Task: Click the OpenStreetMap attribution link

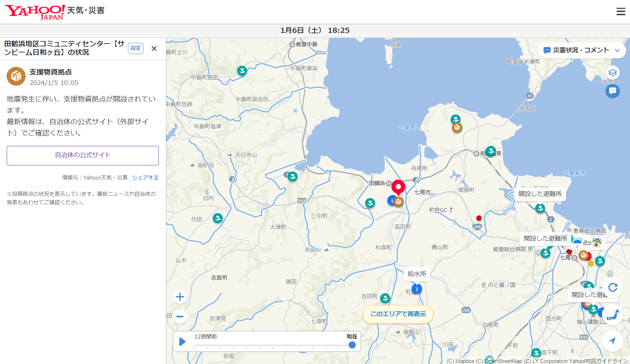Action: [503, 361]
